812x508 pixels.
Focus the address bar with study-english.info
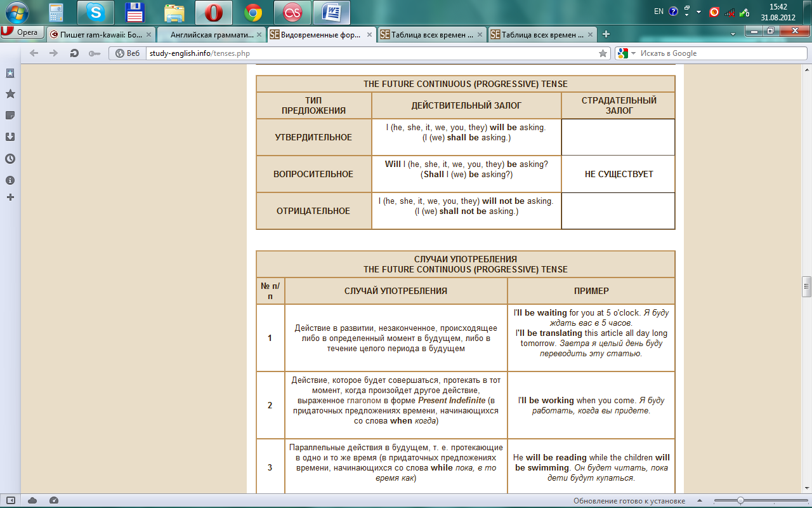[371, 53]
